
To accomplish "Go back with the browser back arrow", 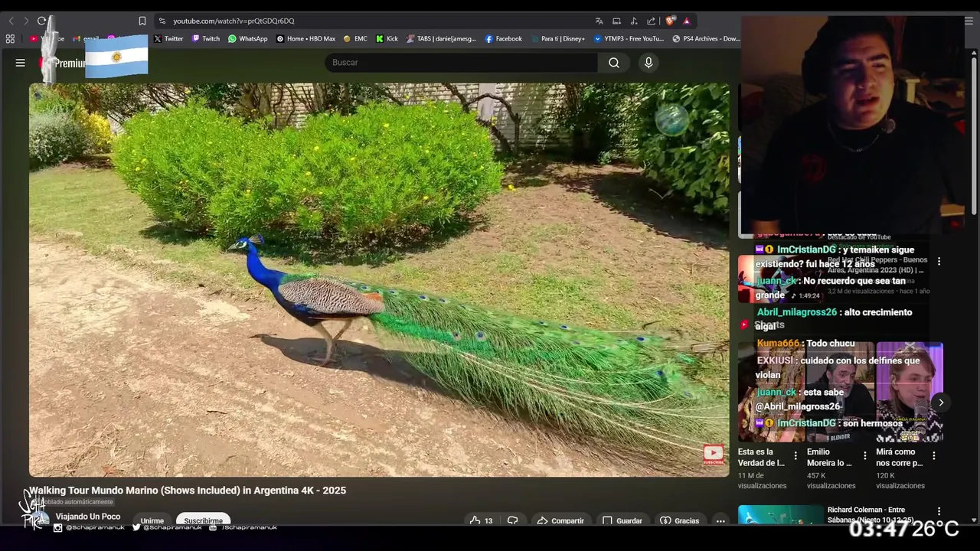I will pos(11,21).
